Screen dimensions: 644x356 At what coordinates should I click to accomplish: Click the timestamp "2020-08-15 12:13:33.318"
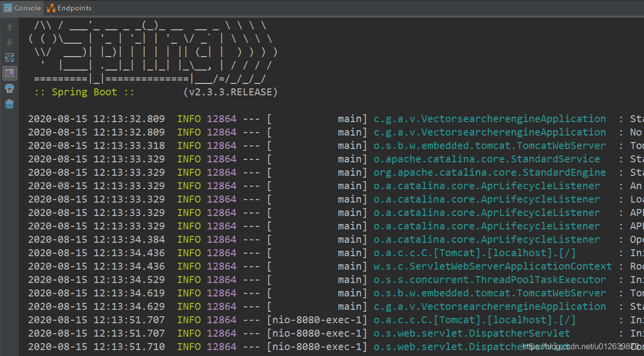96,145
